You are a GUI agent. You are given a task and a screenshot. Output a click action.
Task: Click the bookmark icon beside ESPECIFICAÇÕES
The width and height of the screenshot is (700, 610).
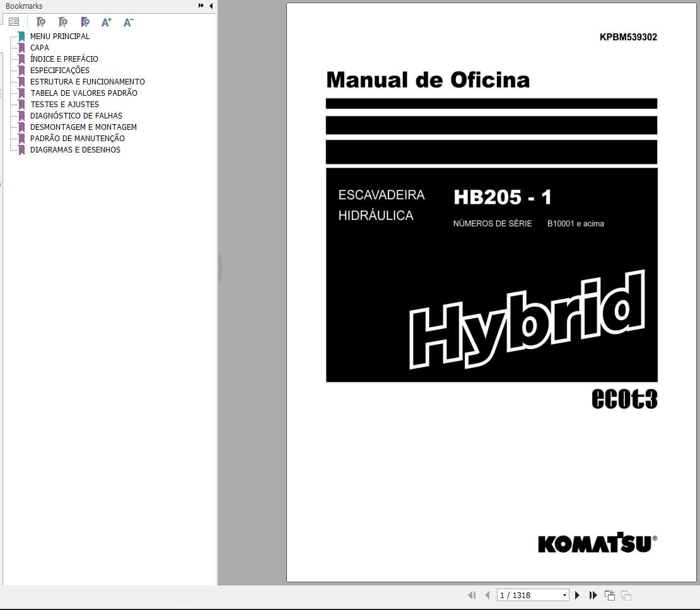(21, 70)
